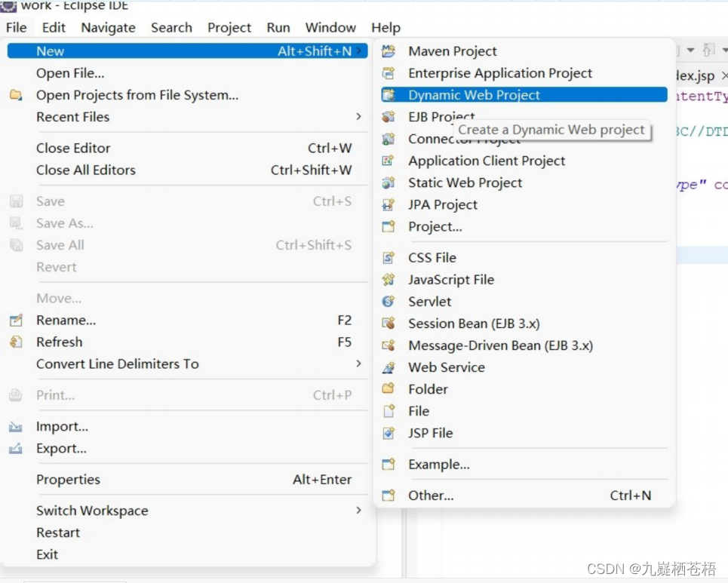Screen dimensions: 728x583
Task: Click the Enterprise Application Project icon
Action: point(389,73)
